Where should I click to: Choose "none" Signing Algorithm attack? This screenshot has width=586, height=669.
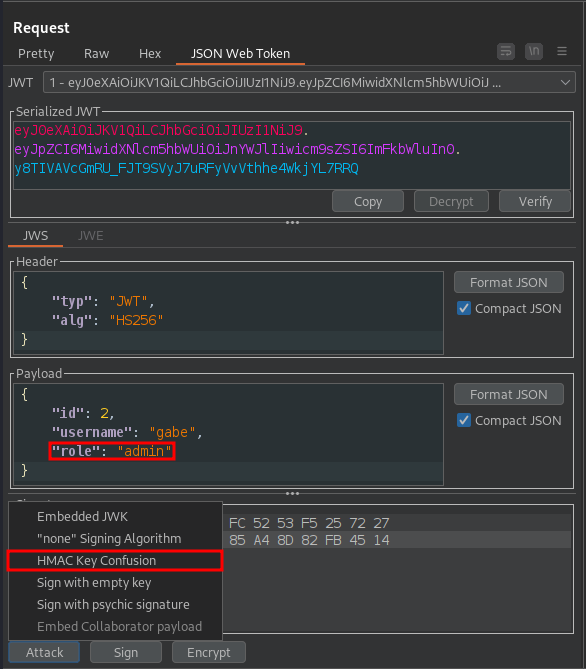[x=115, y=539]
